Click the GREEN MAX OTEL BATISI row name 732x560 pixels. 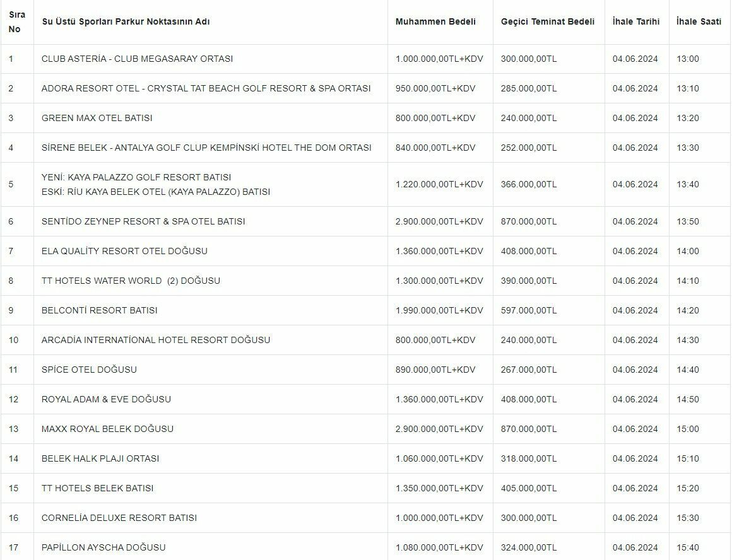point(97,118)
